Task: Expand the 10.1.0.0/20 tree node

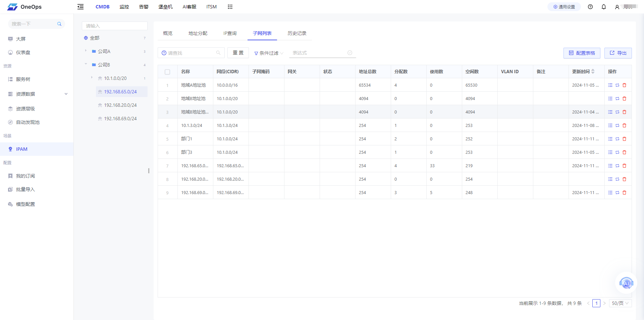Action: [x=92, y=78]
